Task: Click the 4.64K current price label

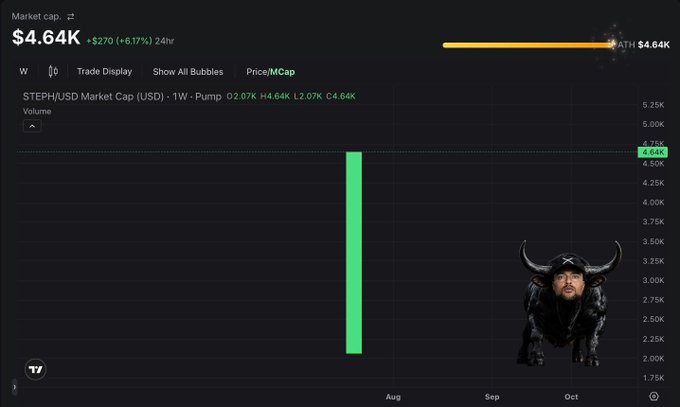Action: pyautogui.click(x=653, y=152)
